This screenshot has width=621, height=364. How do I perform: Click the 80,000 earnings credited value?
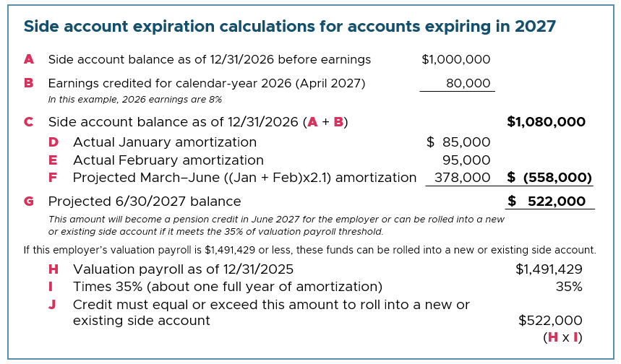(468, 83)
